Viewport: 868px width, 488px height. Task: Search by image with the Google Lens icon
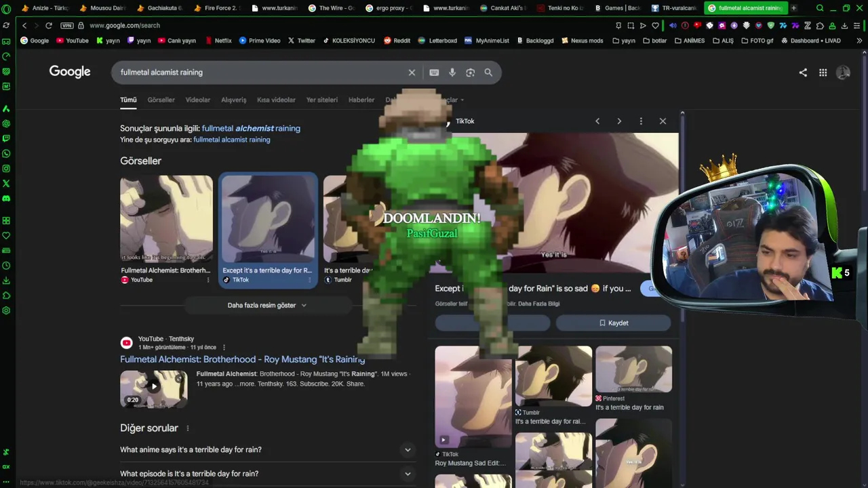click(x=470, y=73)
